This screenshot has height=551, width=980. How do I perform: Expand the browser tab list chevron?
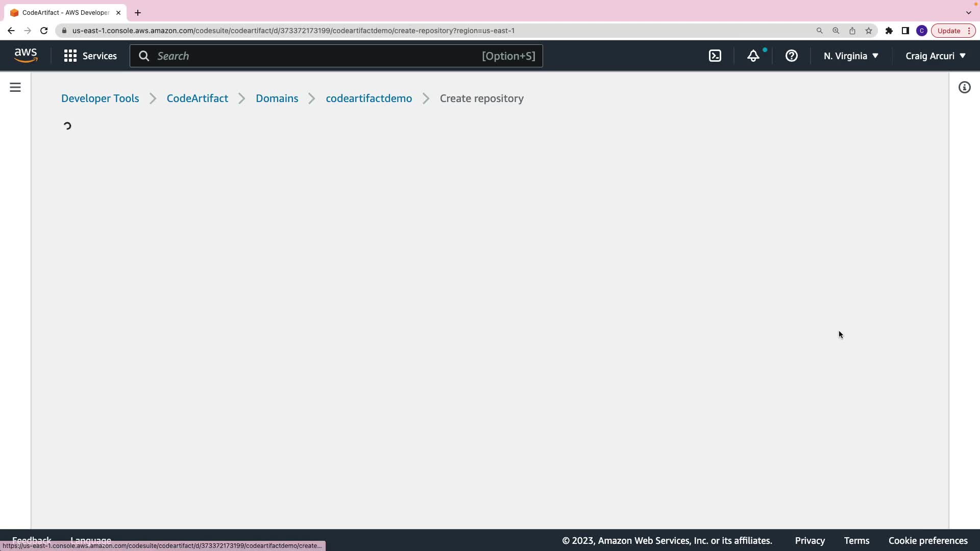coord(968,13)
